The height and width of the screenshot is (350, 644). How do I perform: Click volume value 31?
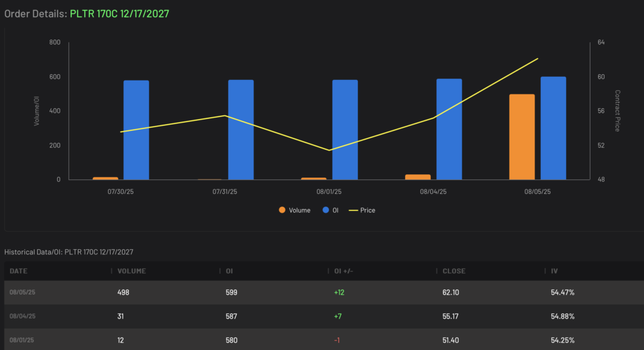tap(120, 316)
